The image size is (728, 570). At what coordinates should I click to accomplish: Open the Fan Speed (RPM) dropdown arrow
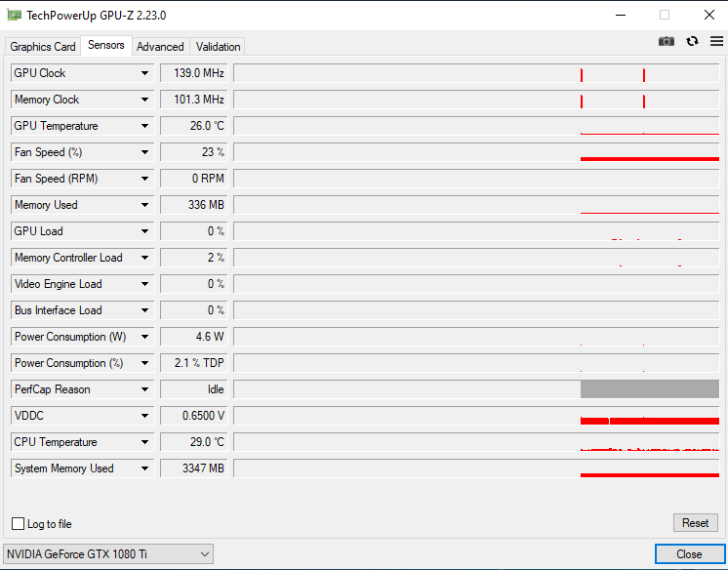[144, 179]
